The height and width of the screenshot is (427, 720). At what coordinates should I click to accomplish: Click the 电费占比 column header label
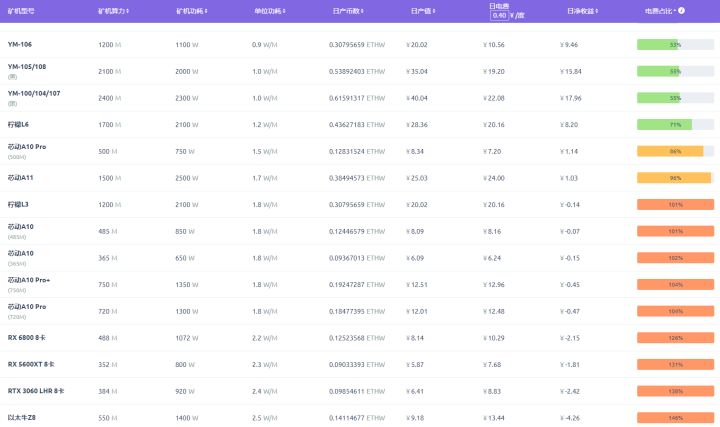coord(659,10)
